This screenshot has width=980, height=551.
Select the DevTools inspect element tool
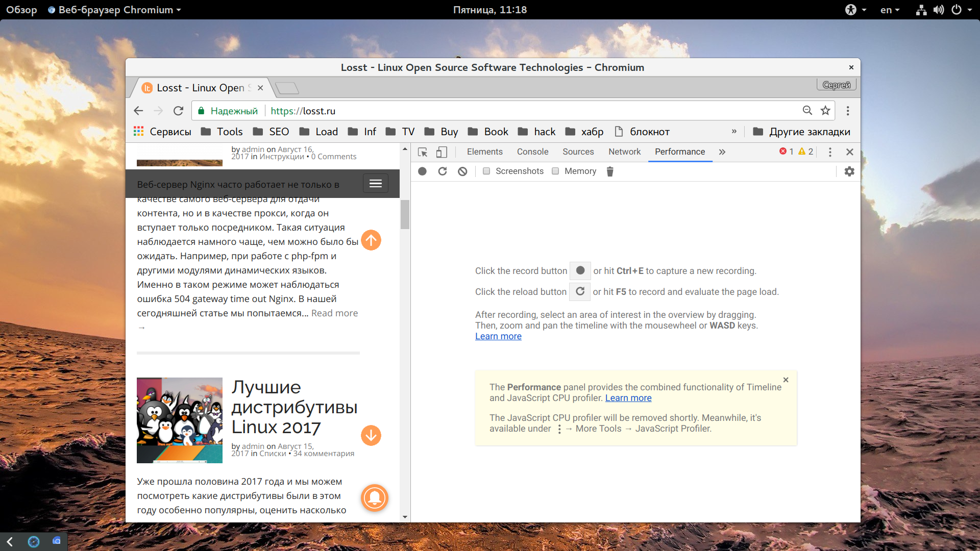click(x=423, y=152)
